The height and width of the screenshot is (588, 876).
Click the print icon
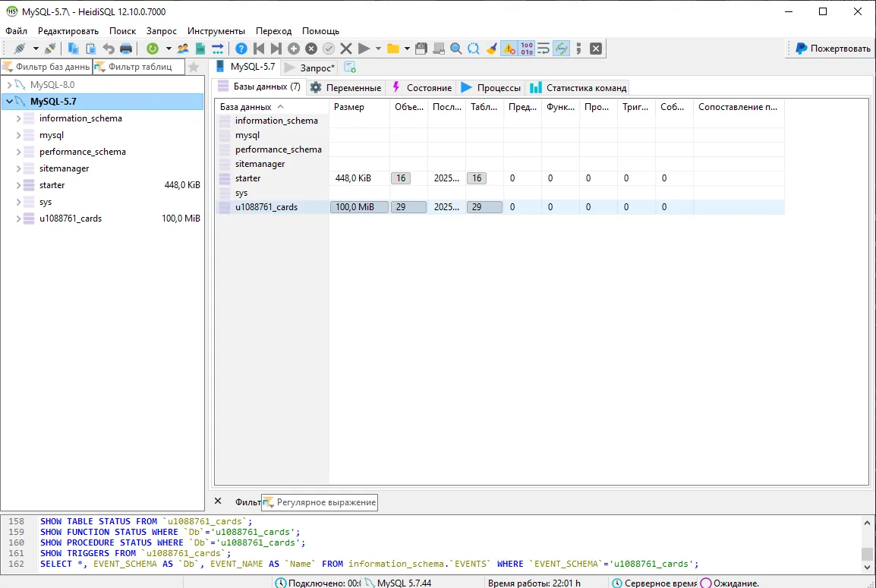coord(126,49)
